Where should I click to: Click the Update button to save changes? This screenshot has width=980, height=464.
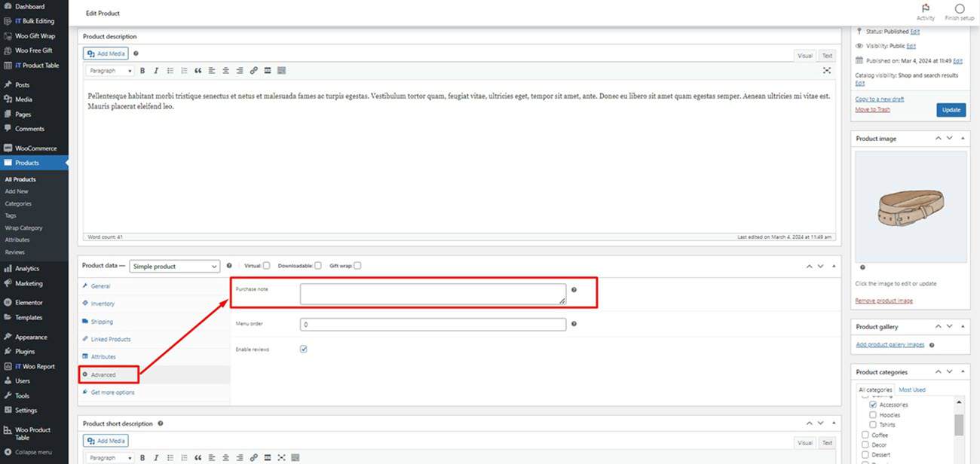coord(951,109)
